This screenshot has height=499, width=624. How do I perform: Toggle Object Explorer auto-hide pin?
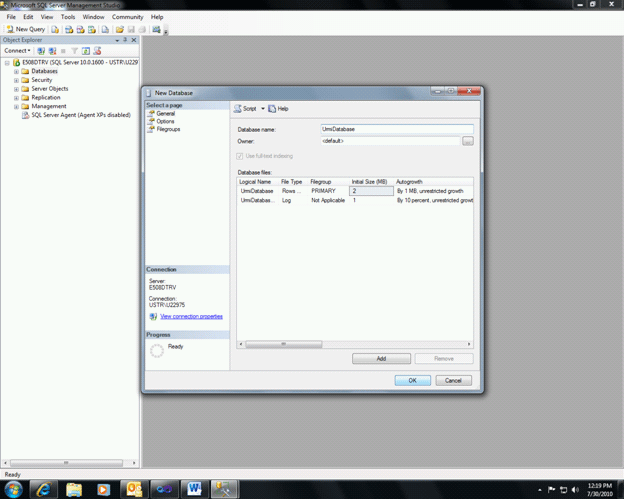click(125, 40)
